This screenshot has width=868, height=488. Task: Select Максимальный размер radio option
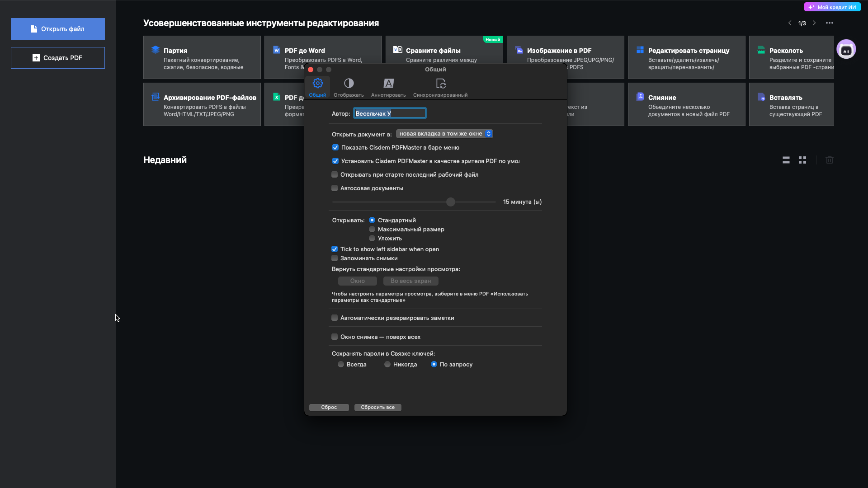[372, 230]
